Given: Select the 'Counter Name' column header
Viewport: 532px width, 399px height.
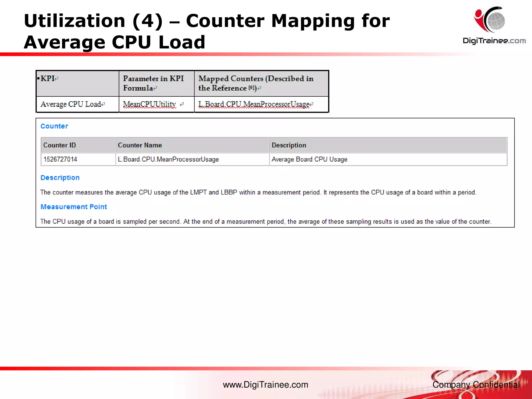Looking at the screenshot, I should 192,145.
